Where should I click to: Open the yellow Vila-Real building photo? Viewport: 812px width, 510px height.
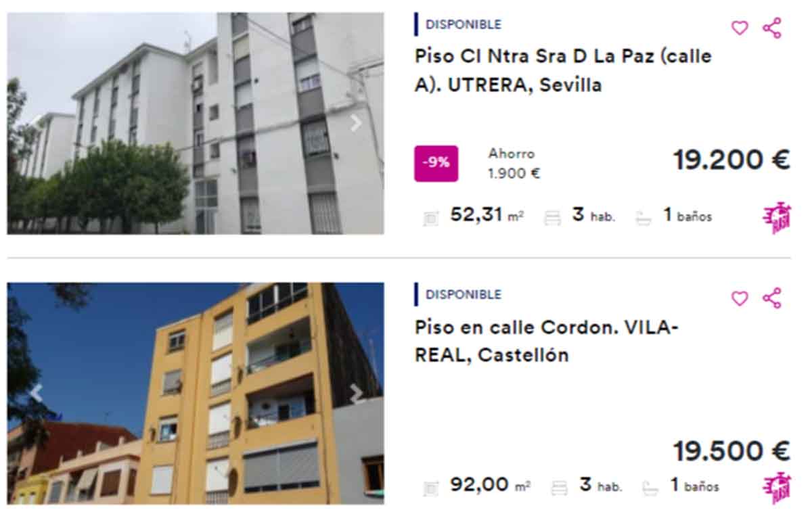pyautogui.click(x=196, y=393)
